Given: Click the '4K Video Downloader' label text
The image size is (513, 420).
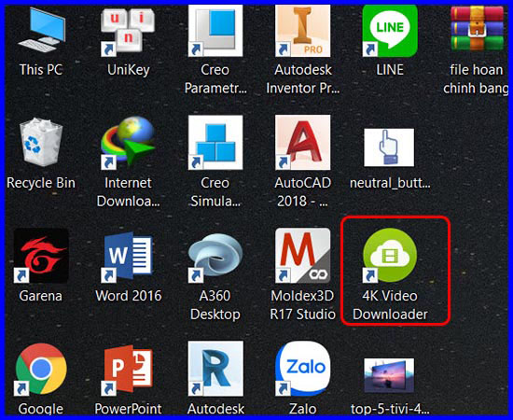Looking at the screenshot, I should pos(390,305).
